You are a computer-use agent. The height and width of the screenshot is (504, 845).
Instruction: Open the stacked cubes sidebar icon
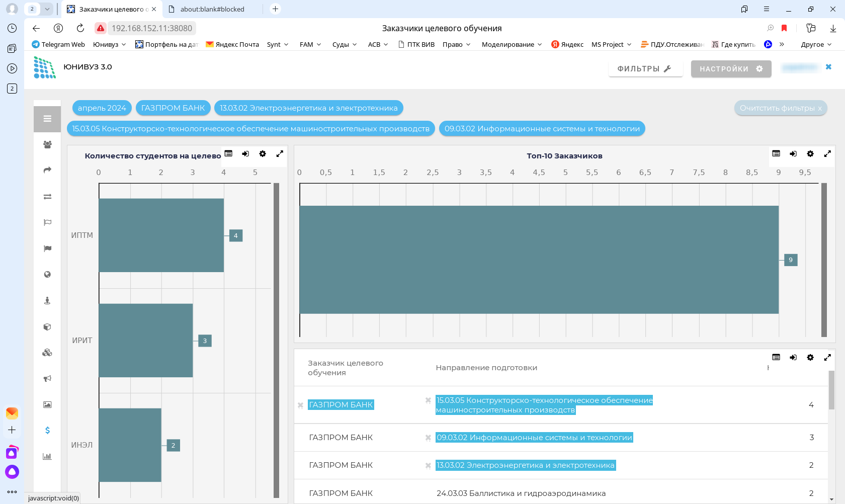pyautogui.click(x=47, y=353)
